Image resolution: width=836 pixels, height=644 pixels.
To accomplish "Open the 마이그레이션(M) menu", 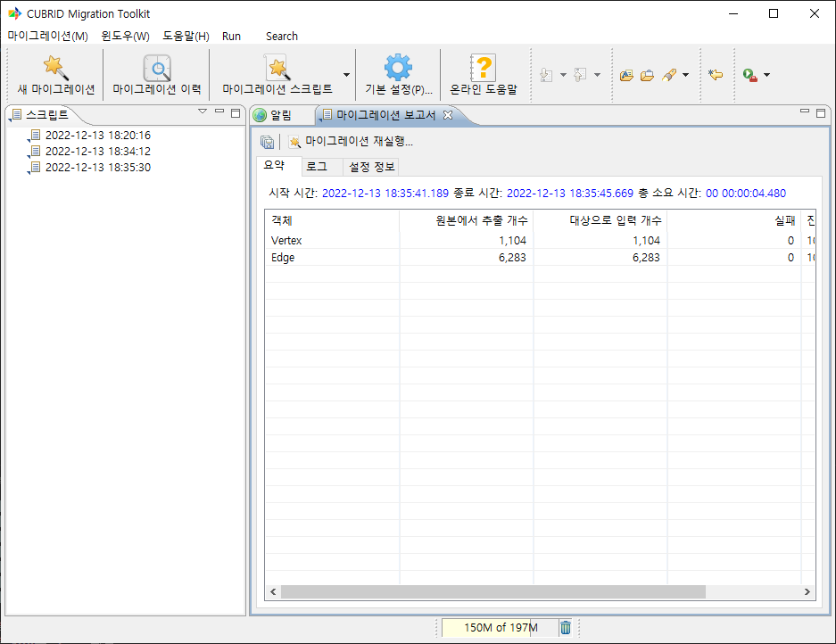I will (x=47, y=37).
